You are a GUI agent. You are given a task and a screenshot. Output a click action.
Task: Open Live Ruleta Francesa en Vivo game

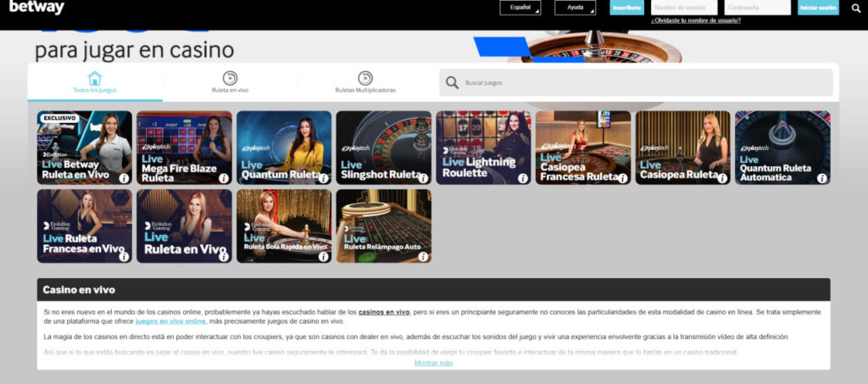click(85, 226)
